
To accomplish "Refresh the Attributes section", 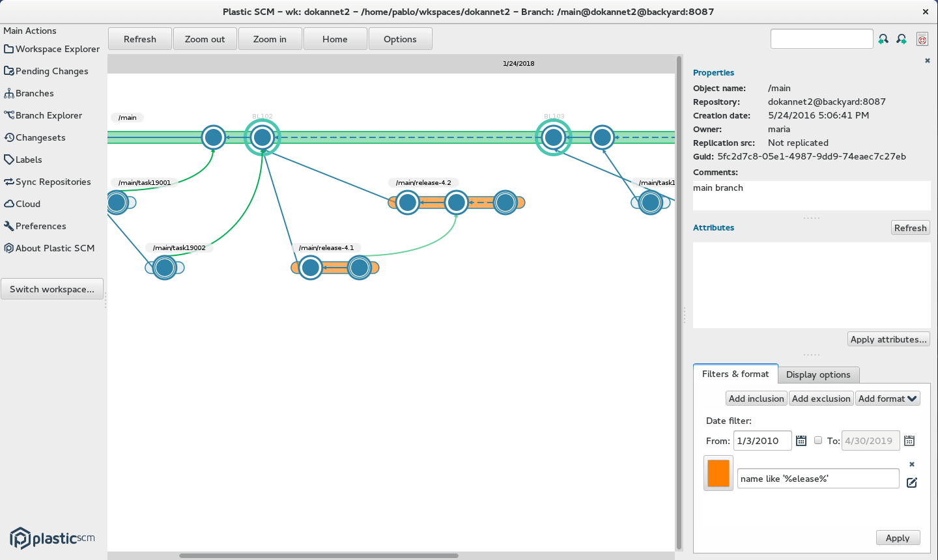I will 910,228.
